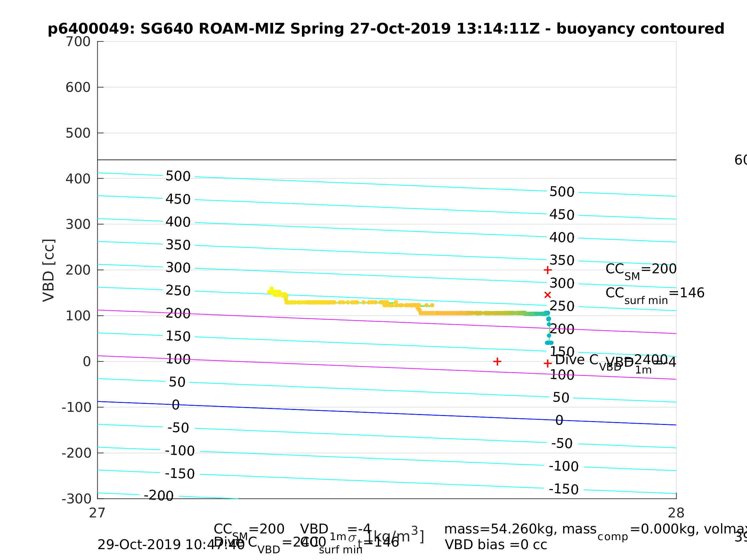Click the x-axis tick label 28

pyautogui.click(x=676, y=513)
